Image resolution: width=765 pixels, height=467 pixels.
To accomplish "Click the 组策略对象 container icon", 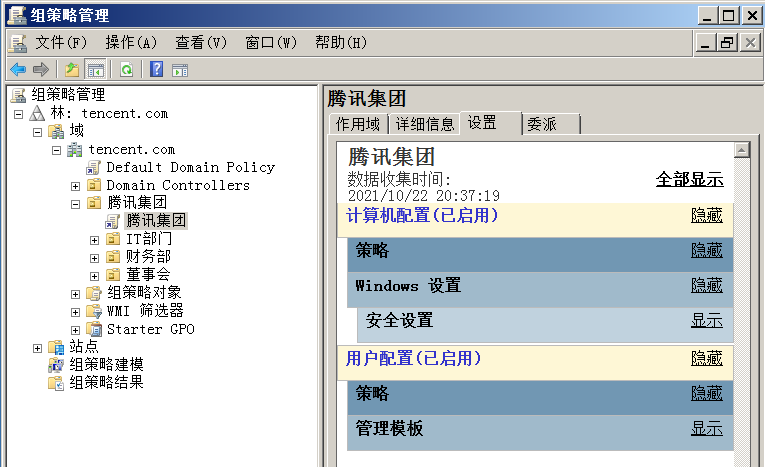I will pyautogui.click(x=94, y=293).
